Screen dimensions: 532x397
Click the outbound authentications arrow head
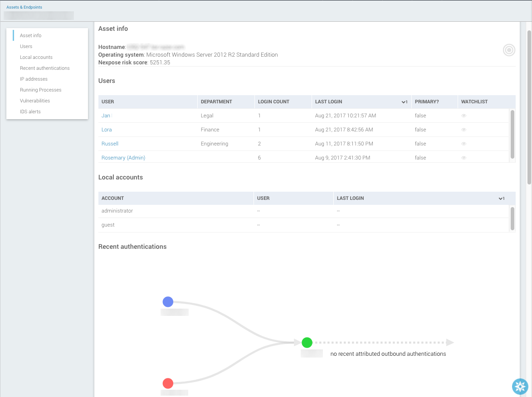tap(450, 343)
